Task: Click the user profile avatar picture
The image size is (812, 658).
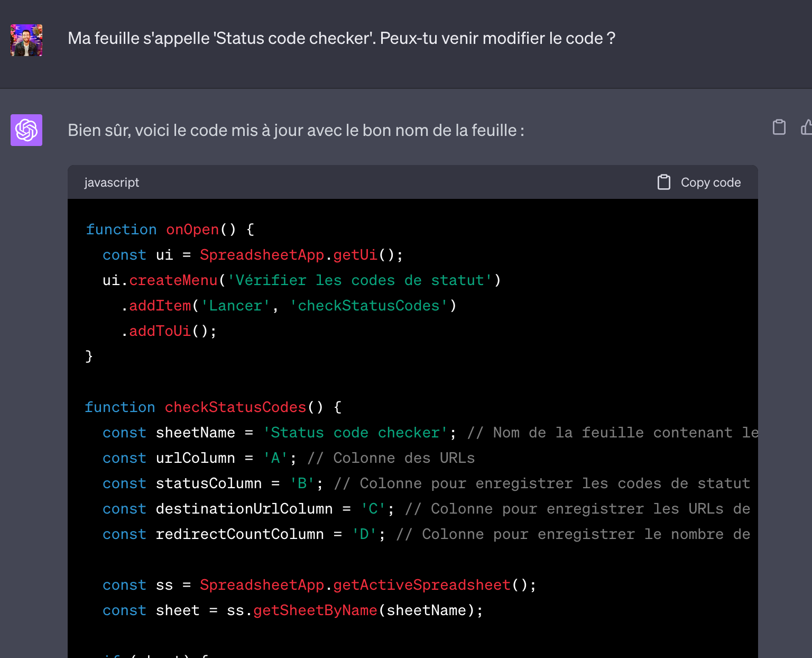Action: pos(26,40)
